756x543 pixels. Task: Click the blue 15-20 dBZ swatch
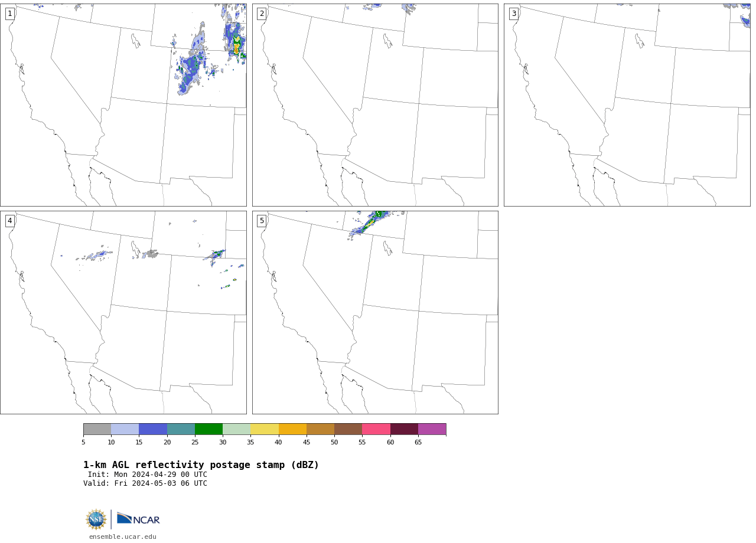click(x=153, y=429)
